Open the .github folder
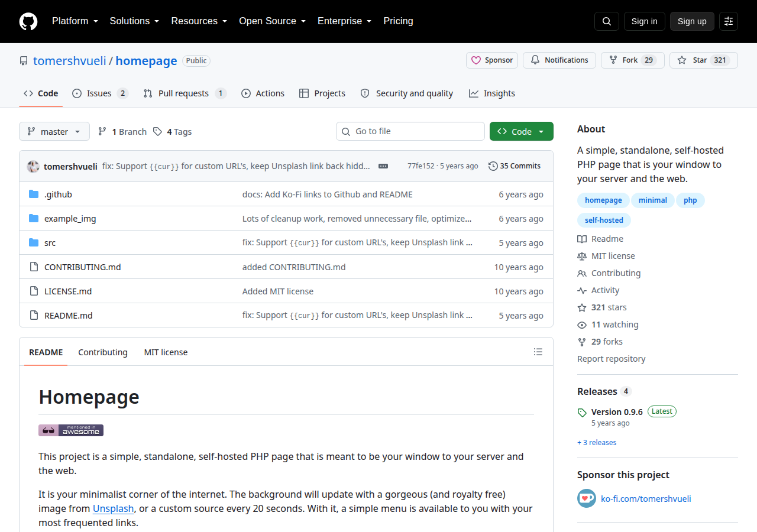Image resolution: width=757 pixels, height=532 pixels. [58, 194]
